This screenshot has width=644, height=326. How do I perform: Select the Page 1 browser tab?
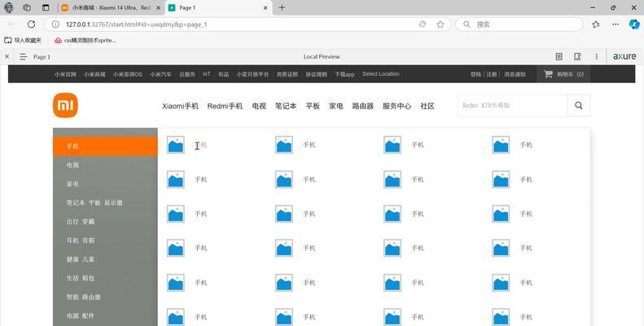[218, 8]
